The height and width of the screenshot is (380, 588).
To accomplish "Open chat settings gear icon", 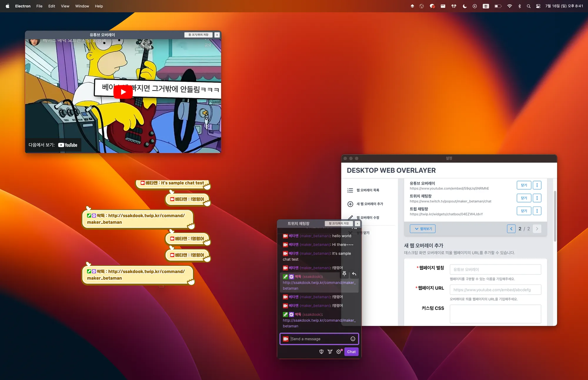I will [x=339, y=352].
